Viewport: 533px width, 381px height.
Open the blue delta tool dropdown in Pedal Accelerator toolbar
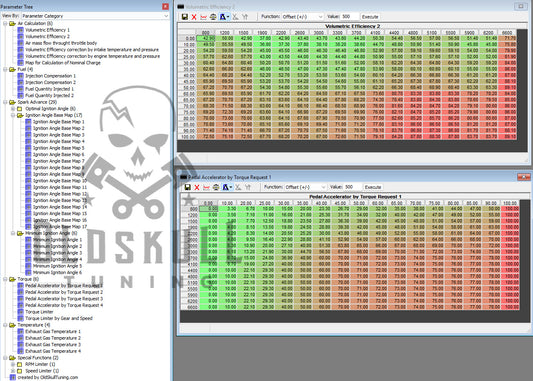[x=227, y=187]
